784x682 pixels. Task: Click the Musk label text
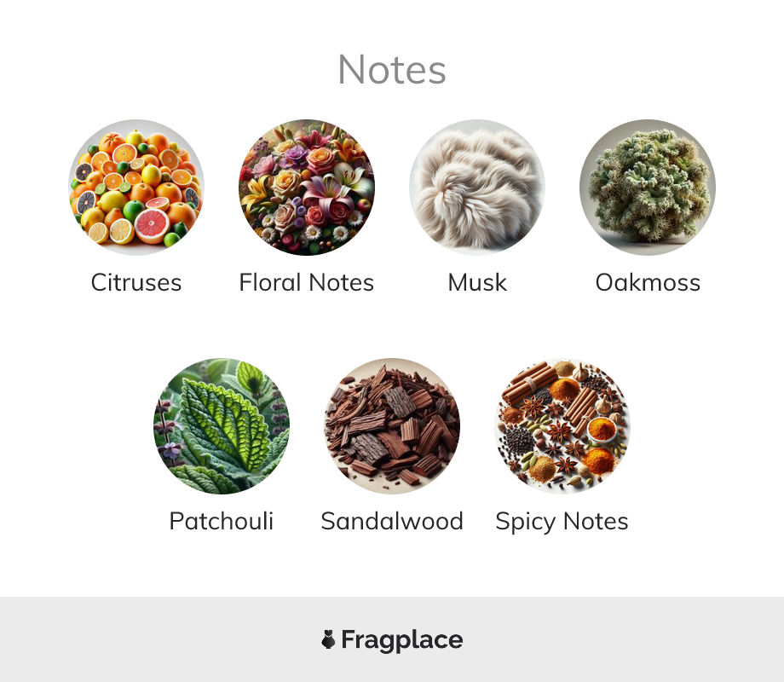[x=477, y=282]
